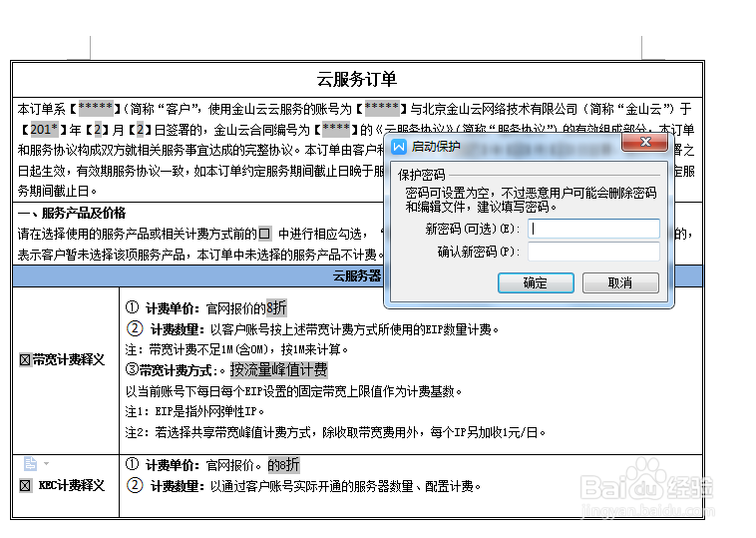
Task: Click the 一、服务产品及价格 heading
Action: 72,213
